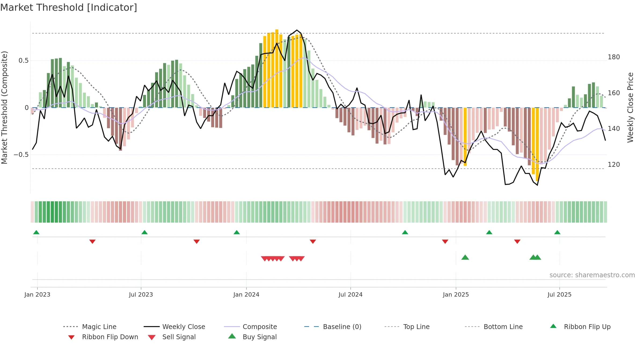Image resolution: width=644 pixels, height=362 pixels.
Task: Click the Ribbon Flip Down marker near Oct 2023
Action: (196, 242)
